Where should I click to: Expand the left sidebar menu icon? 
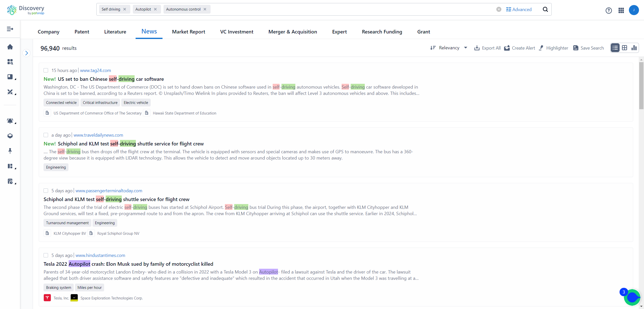(10, 29)
